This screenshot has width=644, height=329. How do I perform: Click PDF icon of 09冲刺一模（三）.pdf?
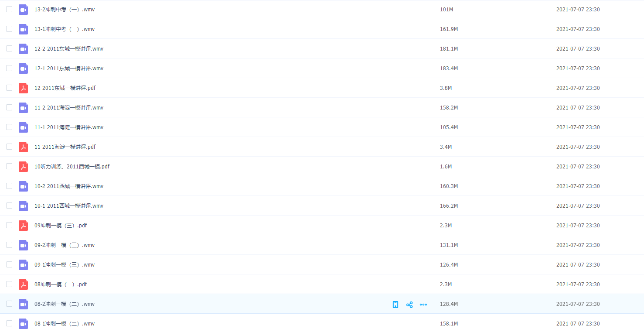(x=23, y=226)
